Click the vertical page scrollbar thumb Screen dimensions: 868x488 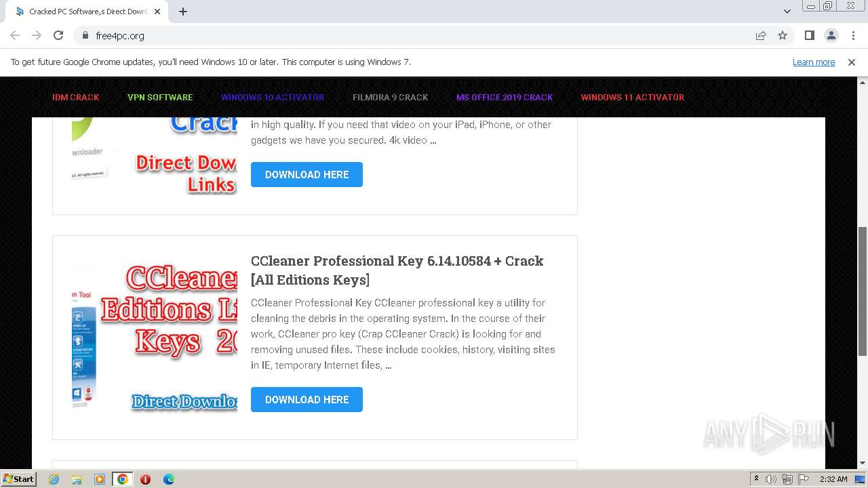click(863, 291)
